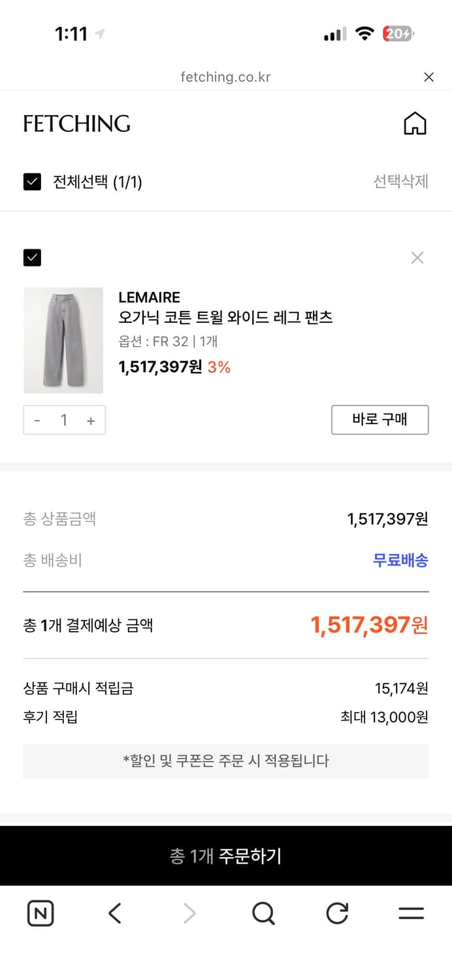Refresh the page with the reload icon
Screen dimensions: 452x980
click(336, 913)
